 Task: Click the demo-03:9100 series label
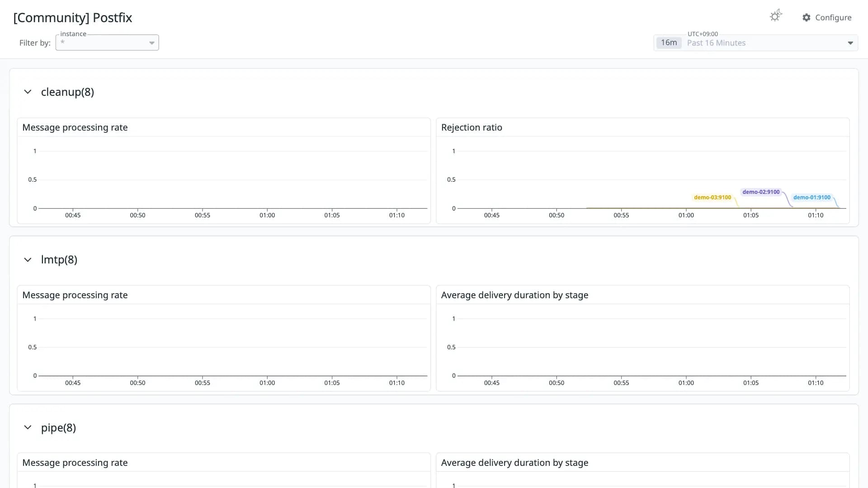pyautogui.click(x=712, y=197)
